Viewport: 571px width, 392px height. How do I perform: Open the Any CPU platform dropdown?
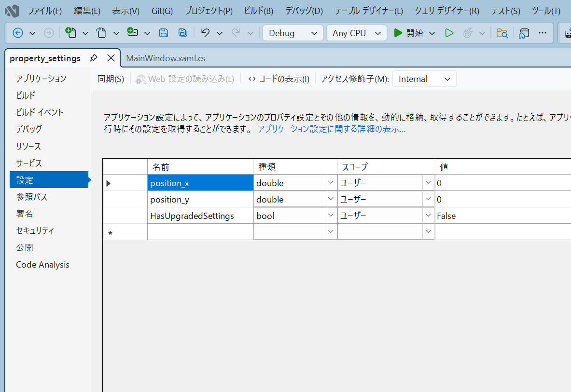357,33
